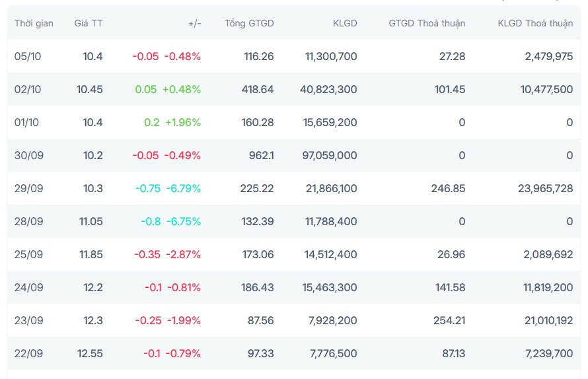588x379 pixels.
Task: Select the 29/09 date cell
Action: (29, 188)
